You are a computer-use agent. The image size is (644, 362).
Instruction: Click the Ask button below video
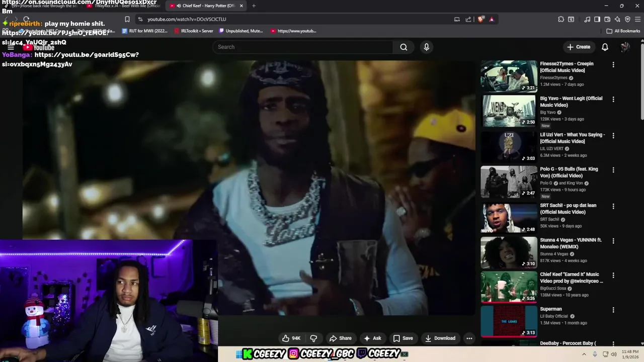372,338
